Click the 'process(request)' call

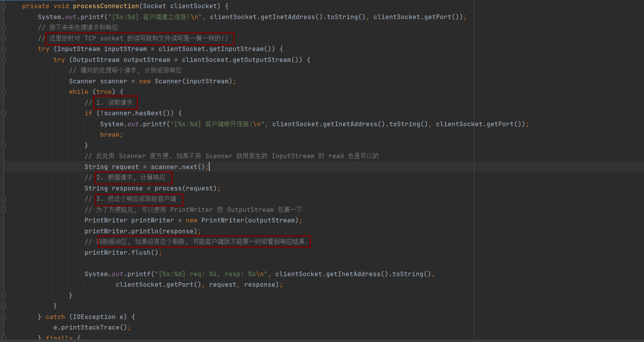coord(185,188)
